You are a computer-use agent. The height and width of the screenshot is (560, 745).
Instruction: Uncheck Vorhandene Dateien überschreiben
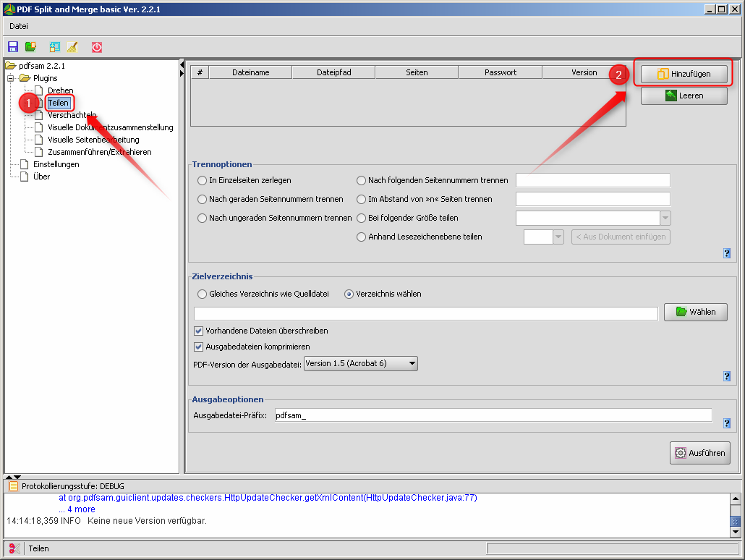coord(197,330)
